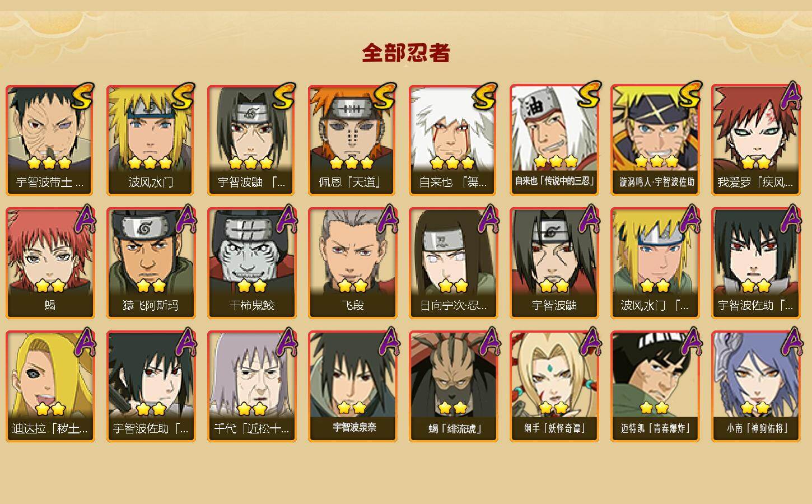Select the 蝎「绯流琥」 ninja card

click(453, 386)
